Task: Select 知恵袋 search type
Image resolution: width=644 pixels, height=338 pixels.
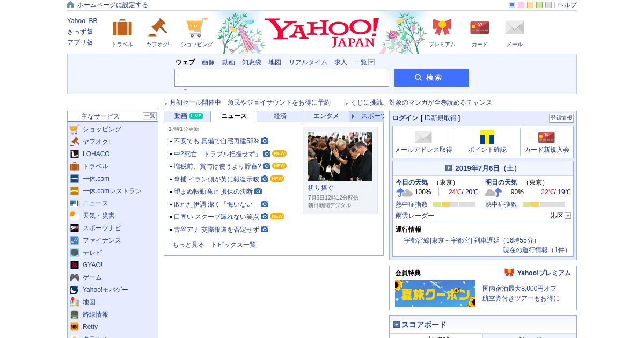Action: pos(252,62)
